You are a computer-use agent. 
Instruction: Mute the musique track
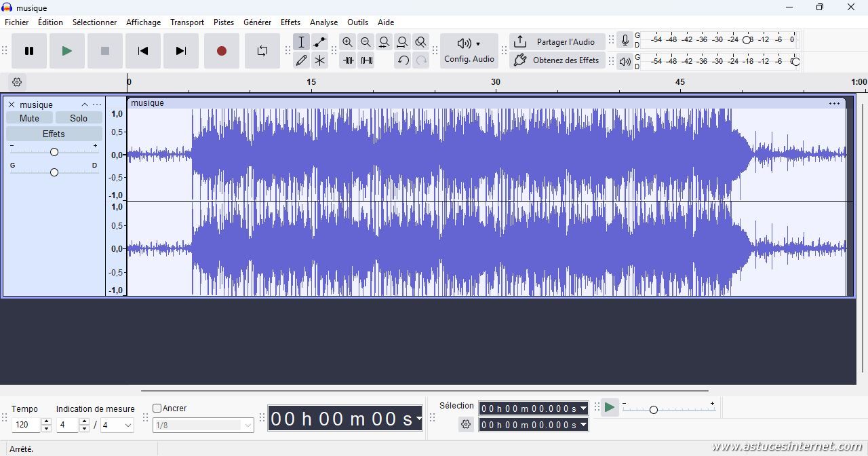click(29, 118)
